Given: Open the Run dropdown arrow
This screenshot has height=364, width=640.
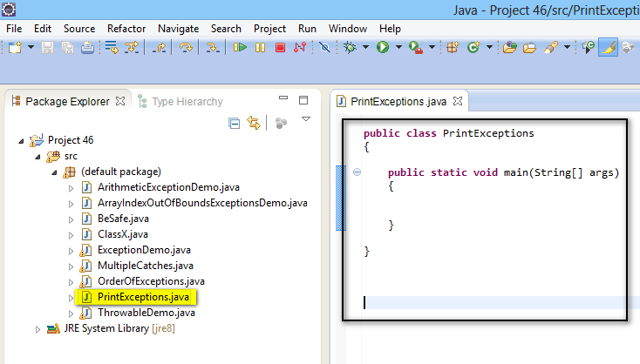Looking at the screenshot, I should [398, 47].
